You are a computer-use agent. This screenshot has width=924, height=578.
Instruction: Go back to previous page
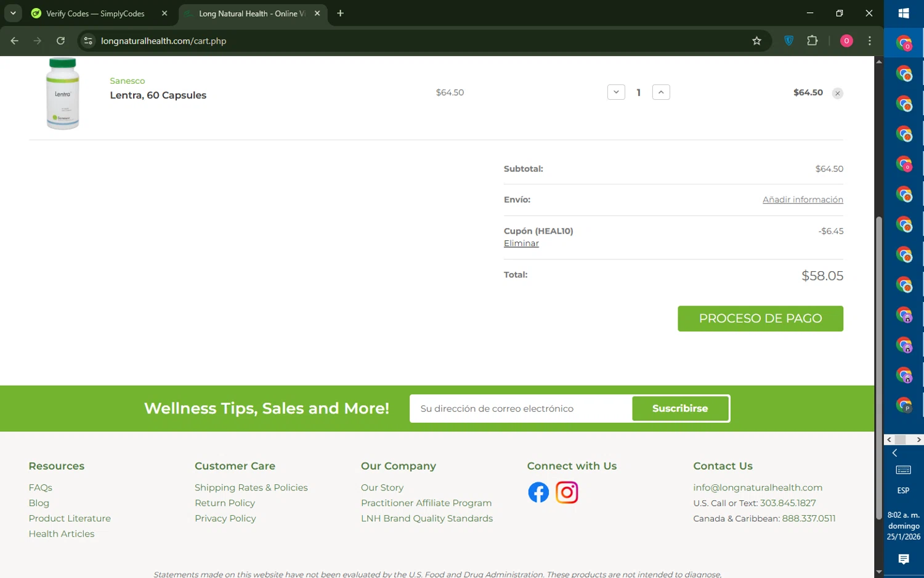tap(15, 41)
